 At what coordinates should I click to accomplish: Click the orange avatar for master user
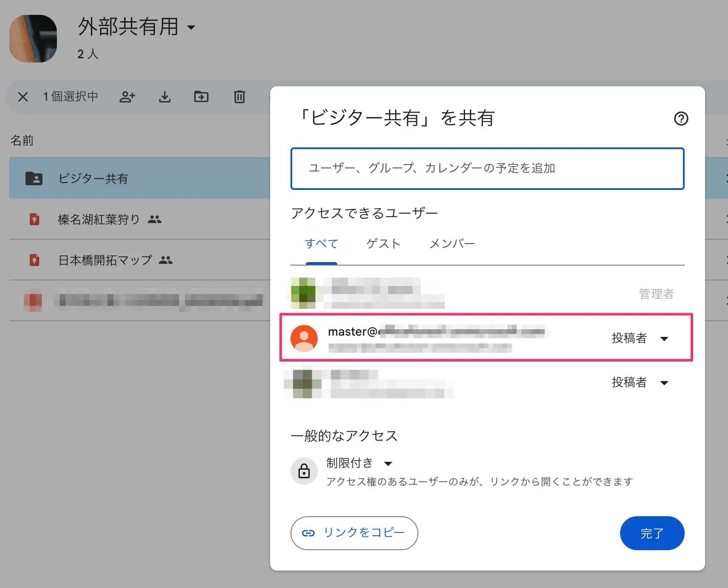pos(304,338)
